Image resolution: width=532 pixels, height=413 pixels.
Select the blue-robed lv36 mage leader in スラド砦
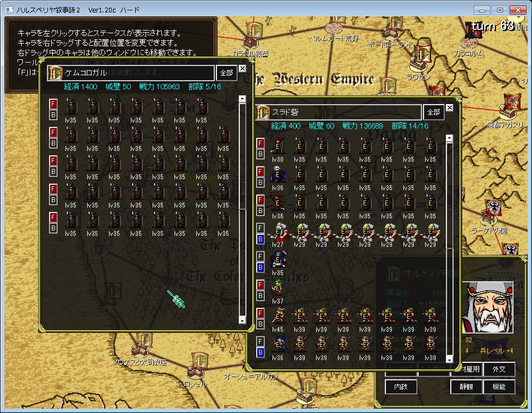(277, 175)
